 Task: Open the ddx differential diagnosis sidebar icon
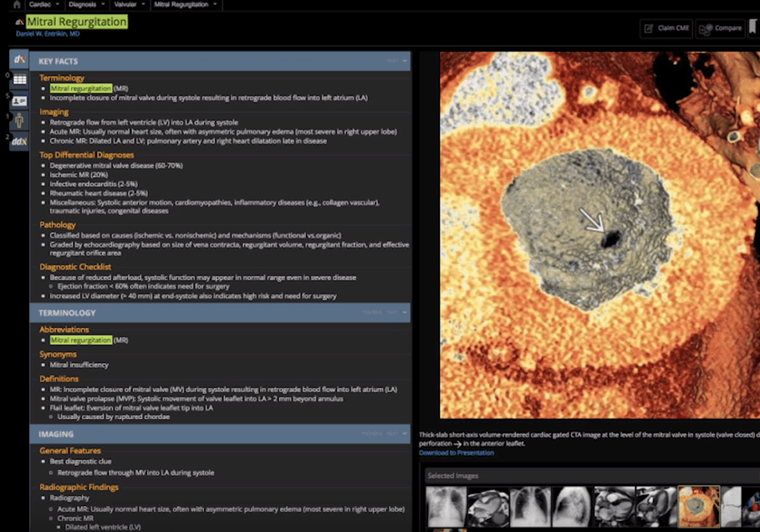click(x=19, y=140)
